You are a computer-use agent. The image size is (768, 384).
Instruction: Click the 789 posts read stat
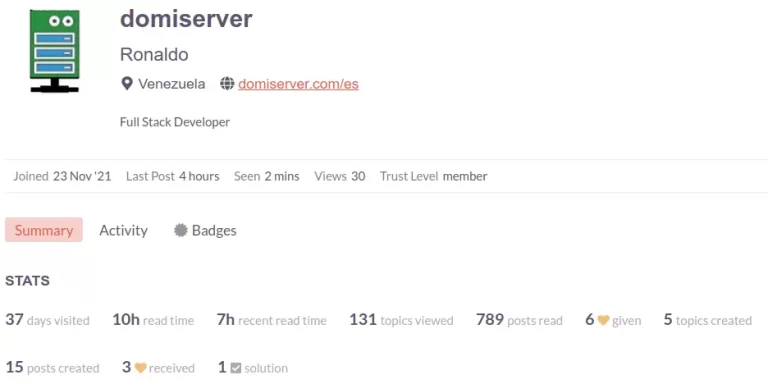point(519,320)
